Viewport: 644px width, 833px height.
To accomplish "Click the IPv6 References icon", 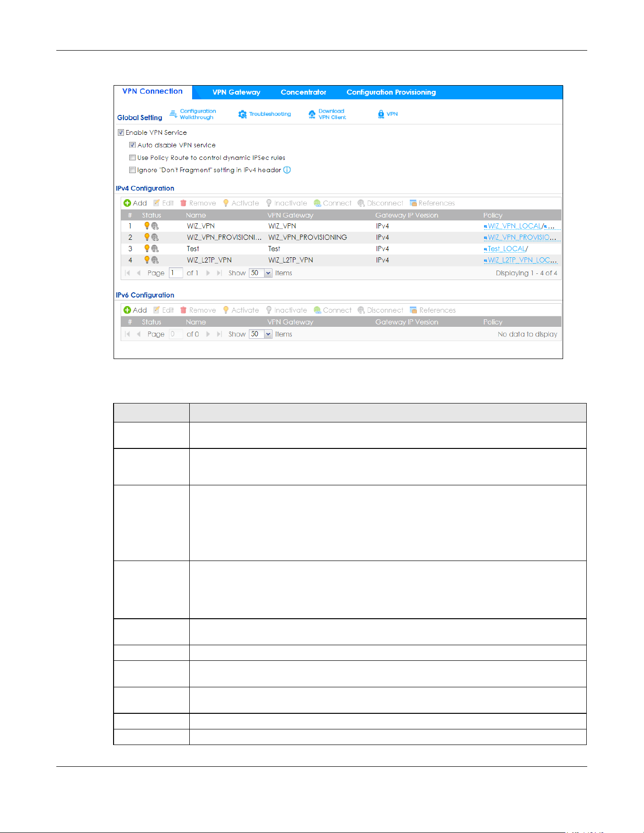I will [x=413, y=310].
